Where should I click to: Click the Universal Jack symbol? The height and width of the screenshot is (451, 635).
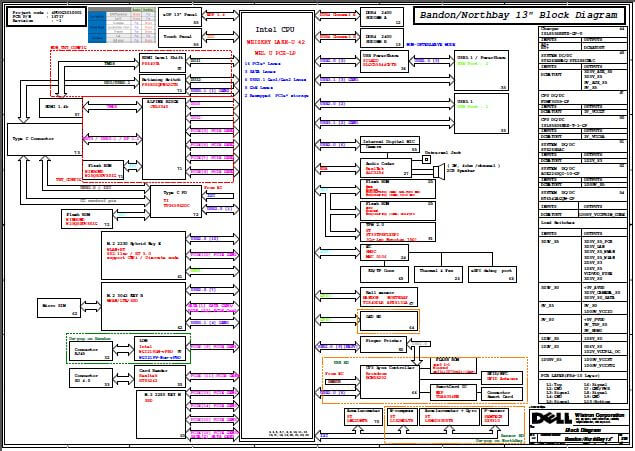coord(426,159)
